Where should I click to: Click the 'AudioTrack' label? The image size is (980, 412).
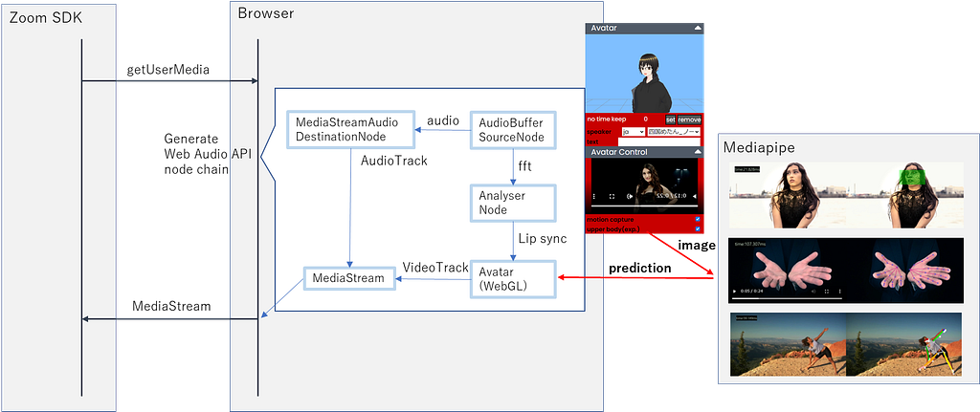(394, 161)
